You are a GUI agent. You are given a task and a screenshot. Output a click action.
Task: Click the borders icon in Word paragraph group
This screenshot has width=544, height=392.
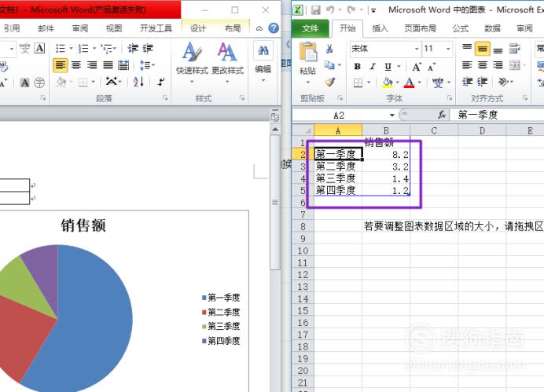click(x=83, y=82)
